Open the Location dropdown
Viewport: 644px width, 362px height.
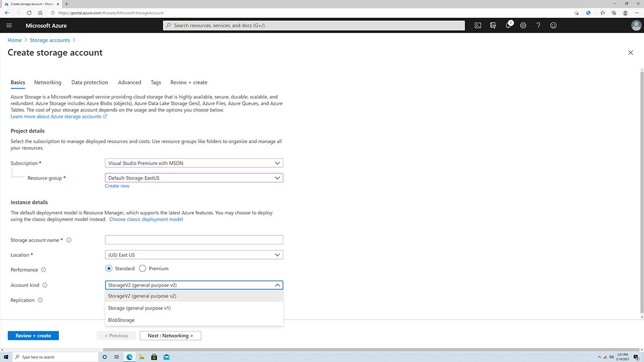194,255
